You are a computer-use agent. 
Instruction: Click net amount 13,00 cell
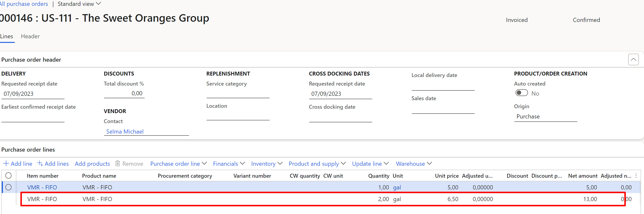coord(590,199)
